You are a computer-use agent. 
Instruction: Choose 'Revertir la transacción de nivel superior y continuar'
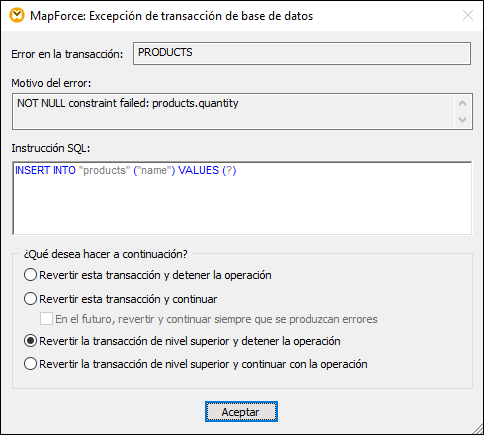30,364
